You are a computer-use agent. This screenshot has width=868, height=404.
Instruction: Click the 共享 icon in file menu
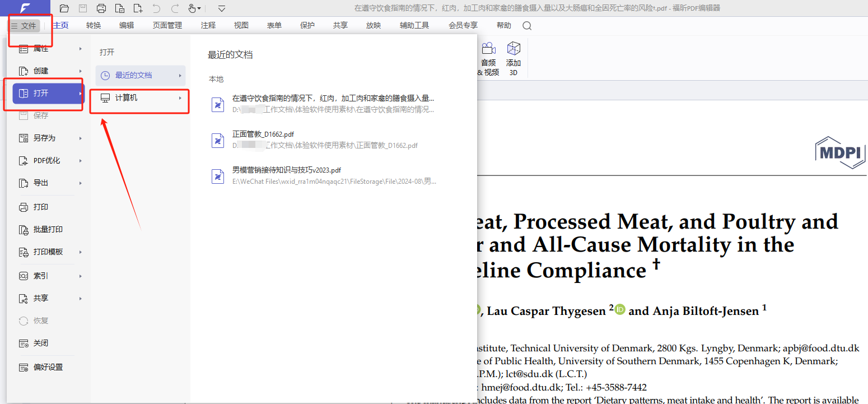coord(24,299)
